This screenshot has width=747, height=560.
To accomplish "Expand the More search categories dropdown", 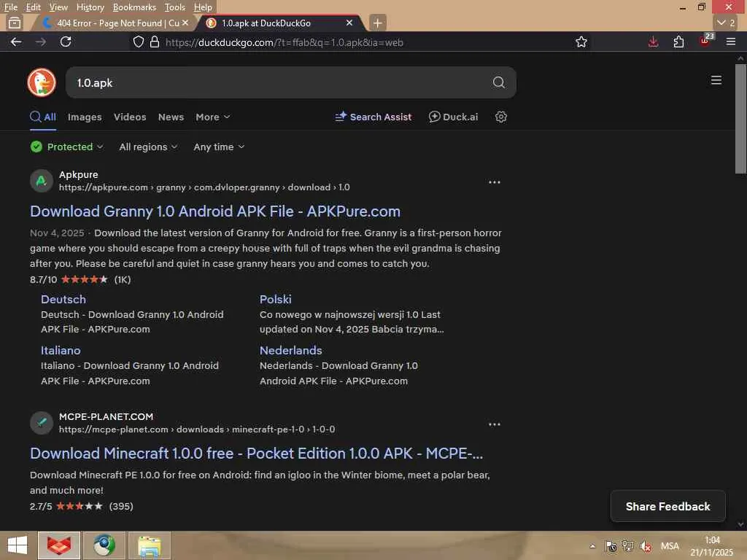I will point(213,117).
